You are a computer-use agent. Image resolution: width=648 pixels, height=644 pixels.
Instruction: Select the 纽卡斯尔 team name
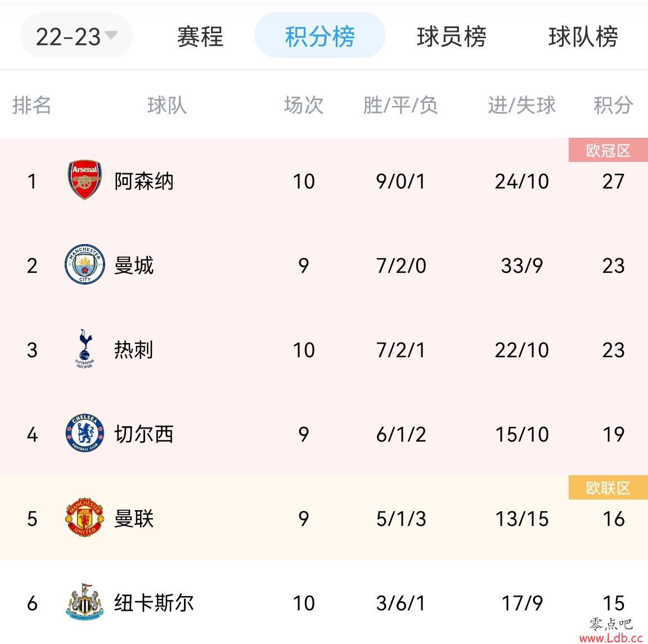(x=154, y=603)
